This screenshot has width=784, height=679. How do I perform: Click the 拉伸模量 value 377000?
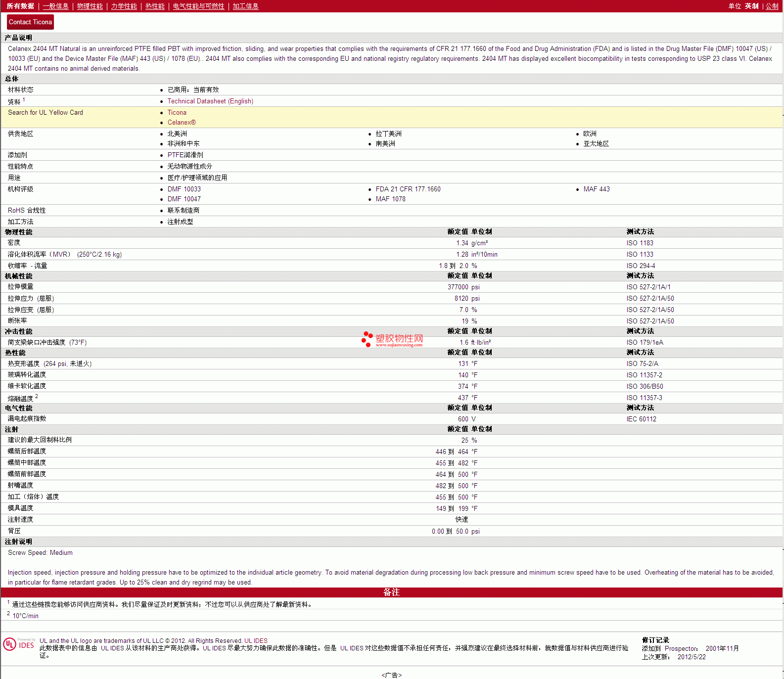click(x=458, y=287)
